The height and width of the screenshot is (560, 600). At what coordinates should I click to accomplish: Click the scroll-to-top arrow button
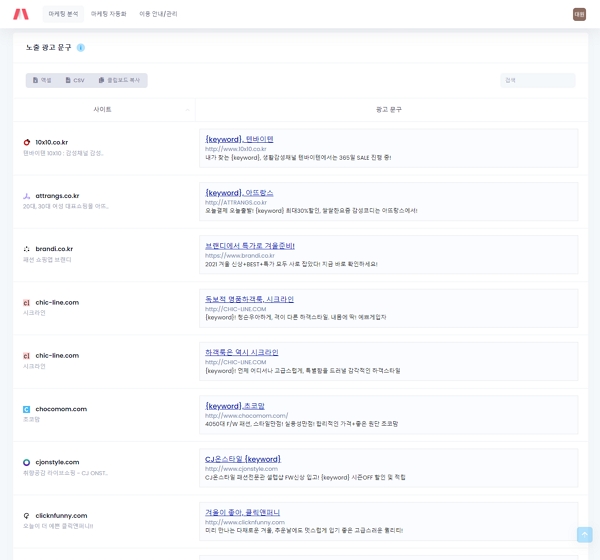pos(585,535)
